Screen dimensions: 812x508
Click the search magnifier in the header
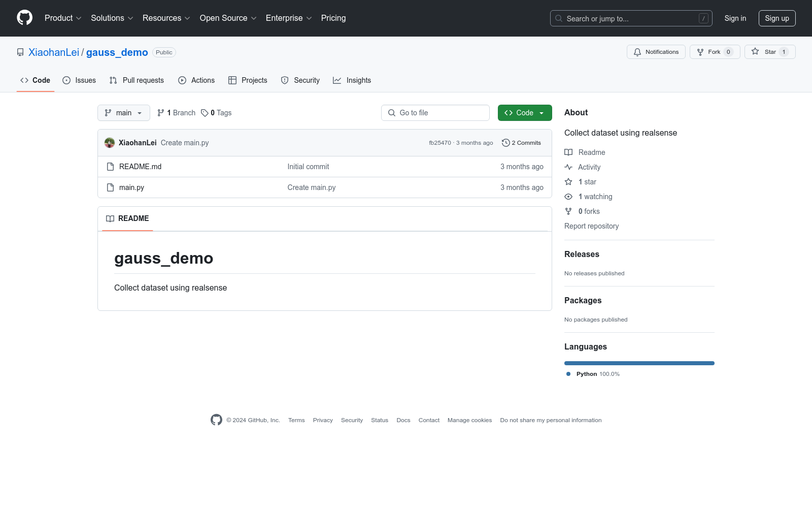coord(559,18)
